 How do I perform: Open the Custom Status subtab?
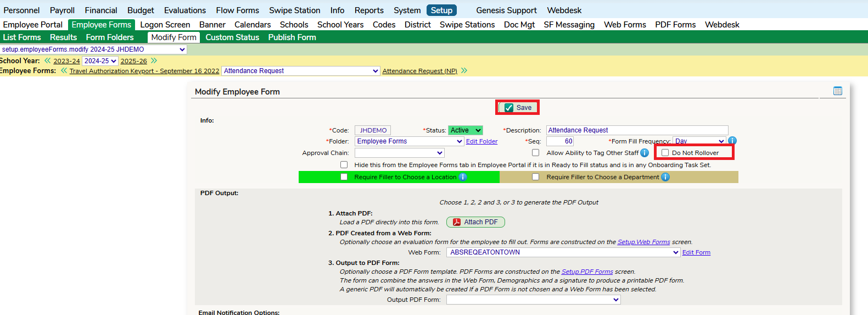click(x=232, y=37)
